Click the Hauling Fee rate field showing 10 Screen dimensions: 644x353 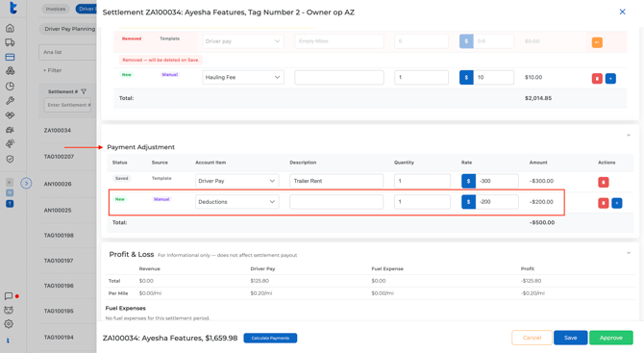pyautogui.click(x=493, y=77)
